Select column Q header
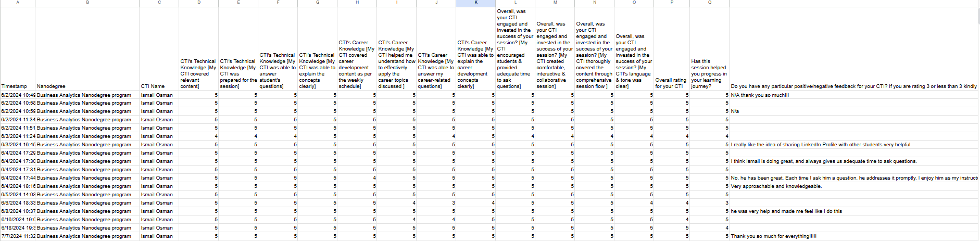This screenshot has width=980, height=241. (710, 3)
